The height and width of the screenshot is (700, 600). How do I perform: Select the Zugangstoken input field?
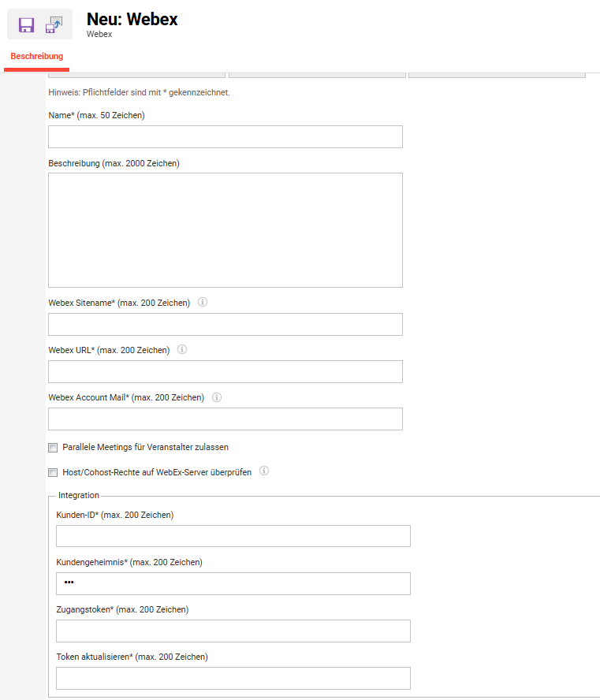click(x=233, y=631)
